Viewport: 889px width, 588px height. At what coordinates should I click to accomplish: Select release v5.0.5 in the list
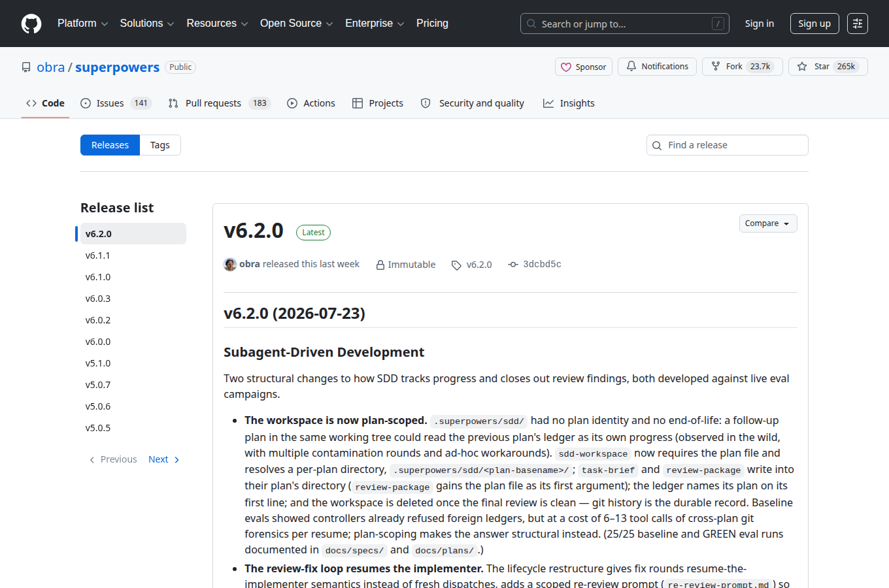point(133,428)
